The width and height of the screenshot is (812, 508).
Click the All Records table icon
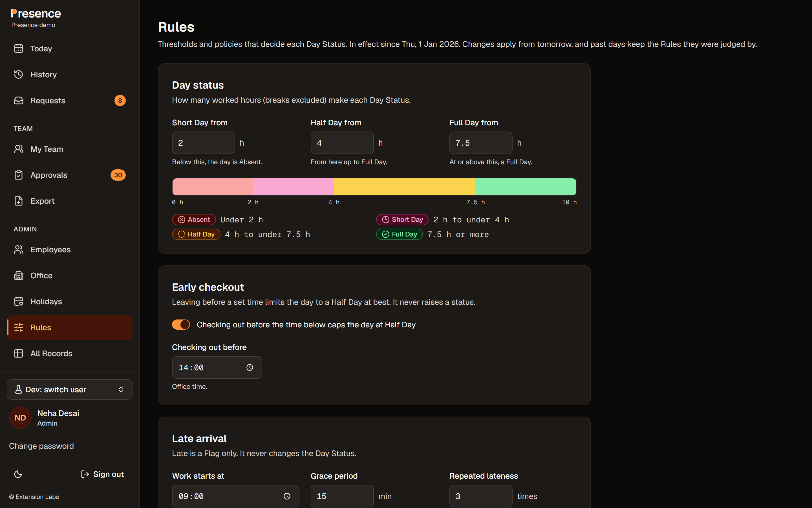point(18,353)
